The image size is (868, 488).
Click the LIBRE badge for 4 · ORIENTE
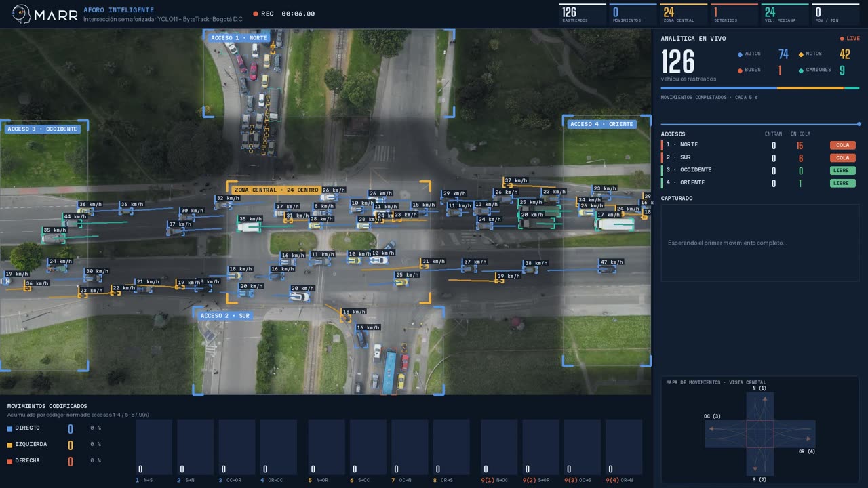pos(842,183)
